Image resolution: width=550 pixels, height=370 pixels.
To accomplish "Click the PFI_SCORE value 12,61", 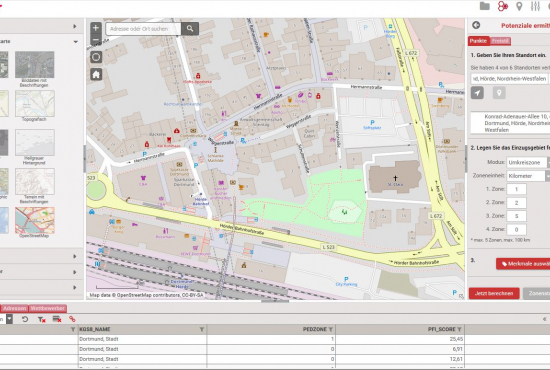I will coord(456,359).
